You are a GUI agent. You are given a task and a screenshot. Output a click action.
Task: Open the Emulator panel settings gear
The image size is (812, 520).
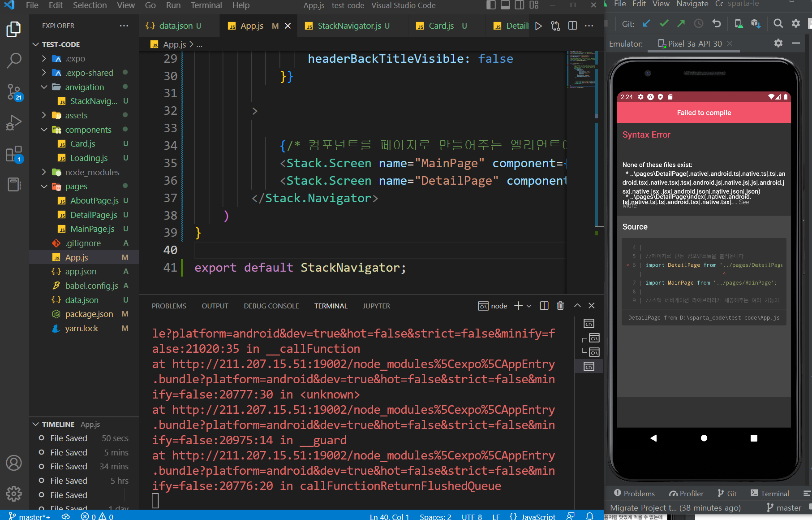click(x=778, y=43)
